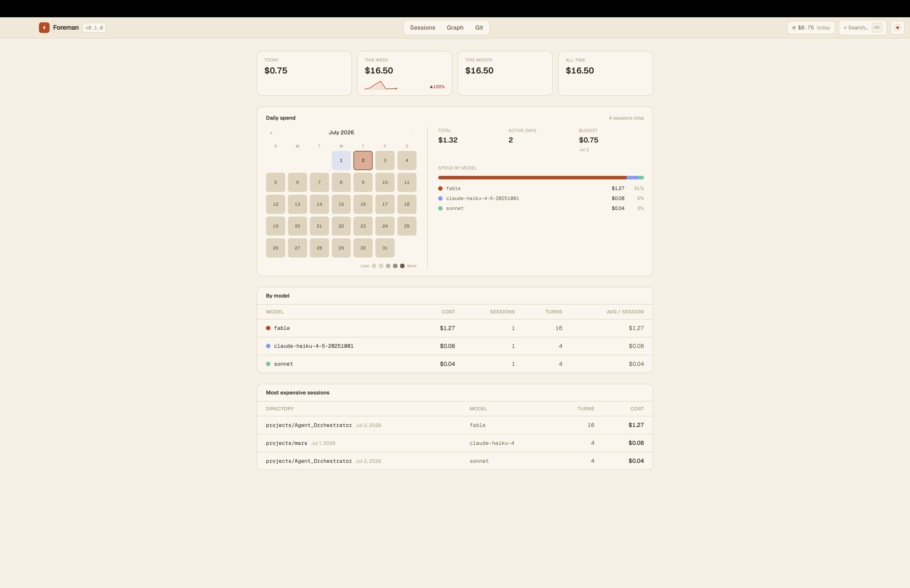Click the claude-haiku-4 model cell
This screenshot has height=588, width=910.
[492, 443]
